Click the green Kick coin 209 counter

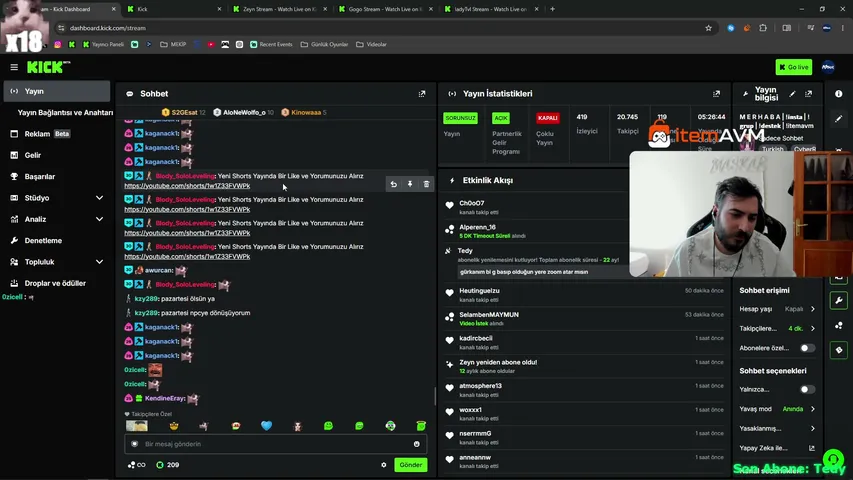click(168, 465)
